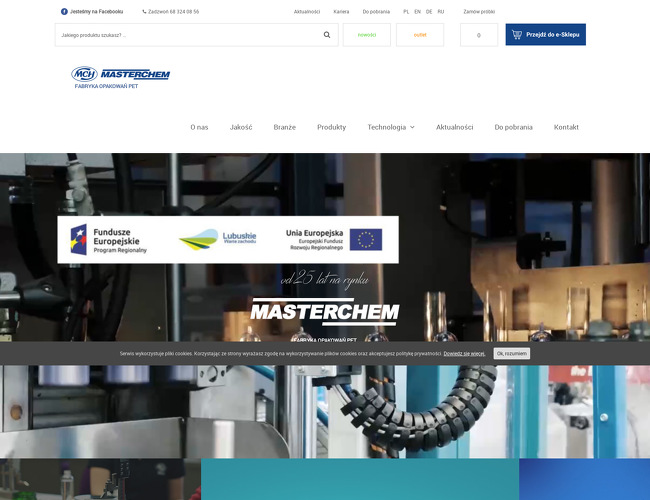This screenshot has height=500, width=650.
Task: Click the Facebook icon in the top bar
Action: point(64,12)
